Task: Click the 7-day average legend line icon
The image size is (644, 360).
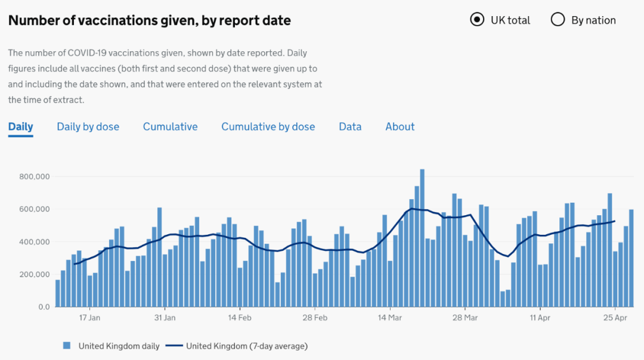Action: coord(174,346)
